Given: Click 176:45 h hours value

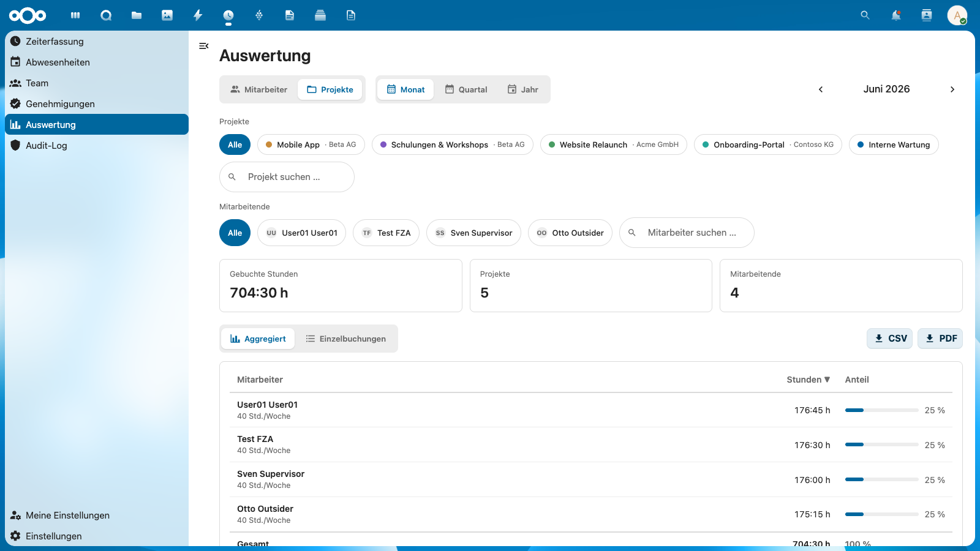Looking at the screenshot, I should point(812,410).
